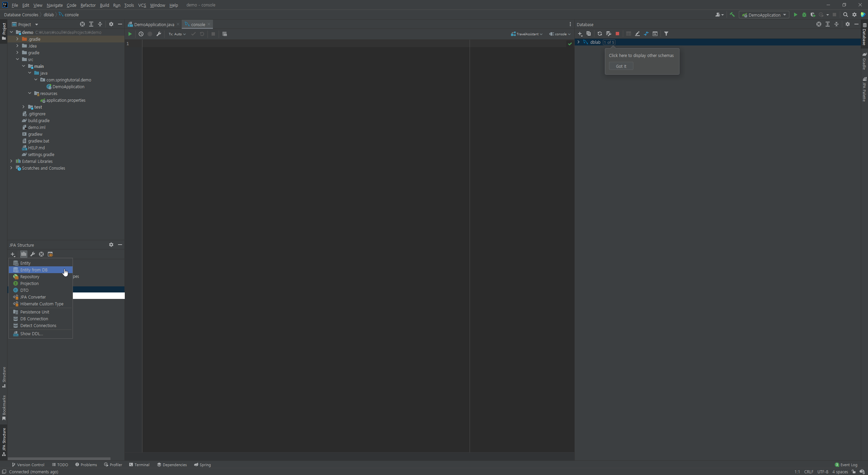Viewport: 868px width, 475px height.
Task: Toggle the Gradle tool window on the right edge
Action: [864, 61]
